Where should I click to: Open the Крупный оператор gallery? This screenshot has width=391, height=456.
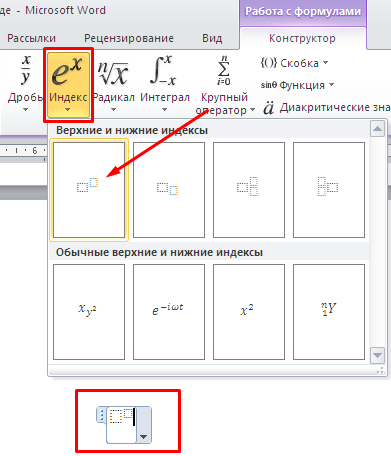pyautogui.click(x=225, y=84)
